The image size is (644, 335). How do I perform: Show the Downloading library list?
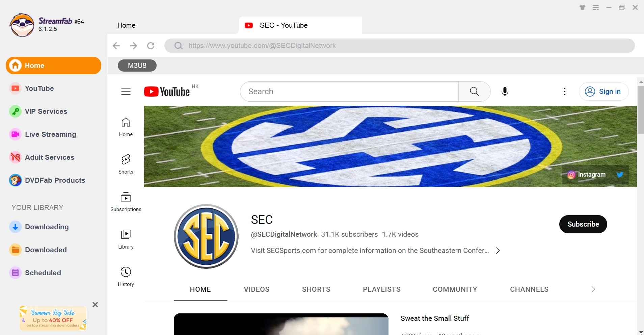click(39, 227)
